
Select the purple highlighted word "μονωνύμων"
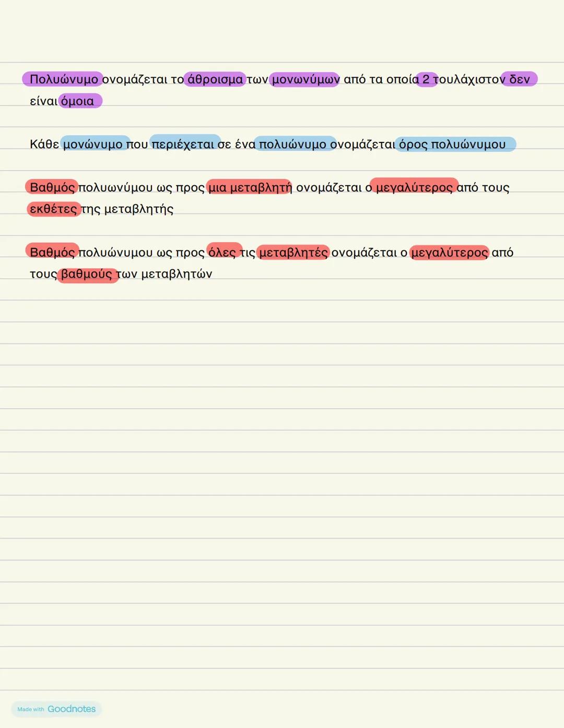coord(305,79)
